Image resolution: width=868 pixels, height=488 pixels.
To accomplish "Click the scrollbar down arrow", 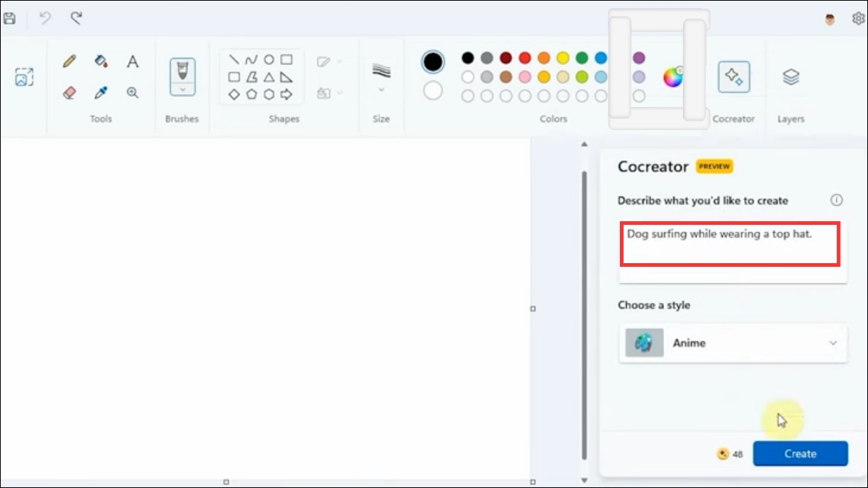I will (x=584, y=480).
